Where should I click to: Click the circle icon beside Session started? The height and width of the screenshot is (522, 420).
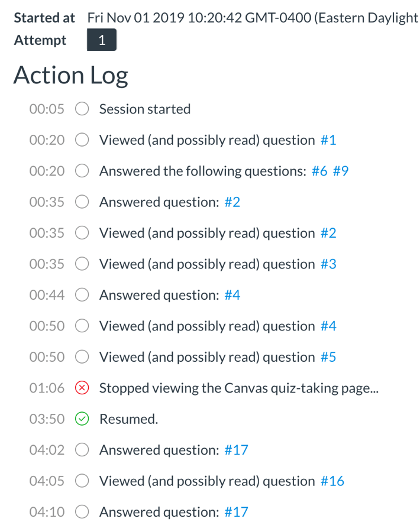pos(82,109)
